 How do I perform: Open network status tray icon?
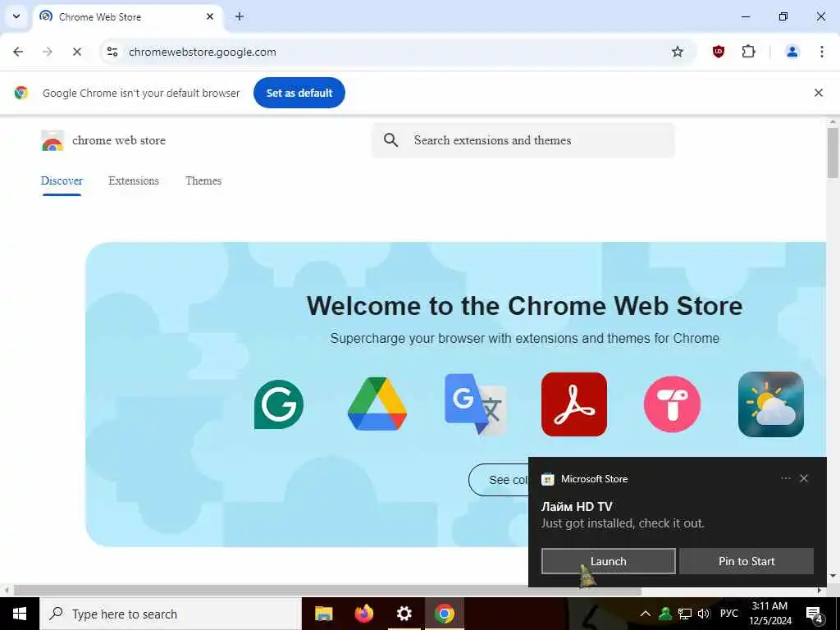[x=685, y=614]
